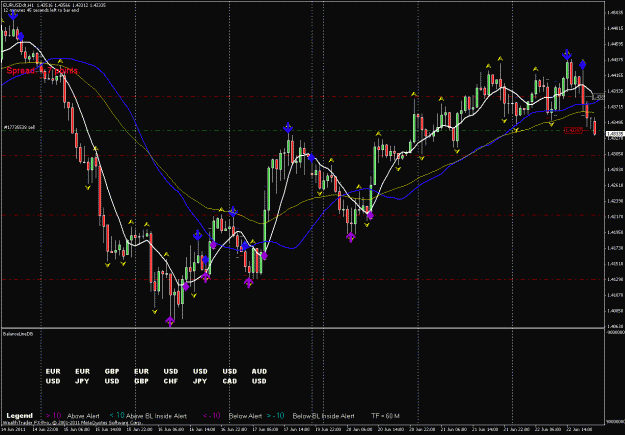Click the WealthTrader copyright line
Screen dimensions: 625x435
(x=73, y=422)
